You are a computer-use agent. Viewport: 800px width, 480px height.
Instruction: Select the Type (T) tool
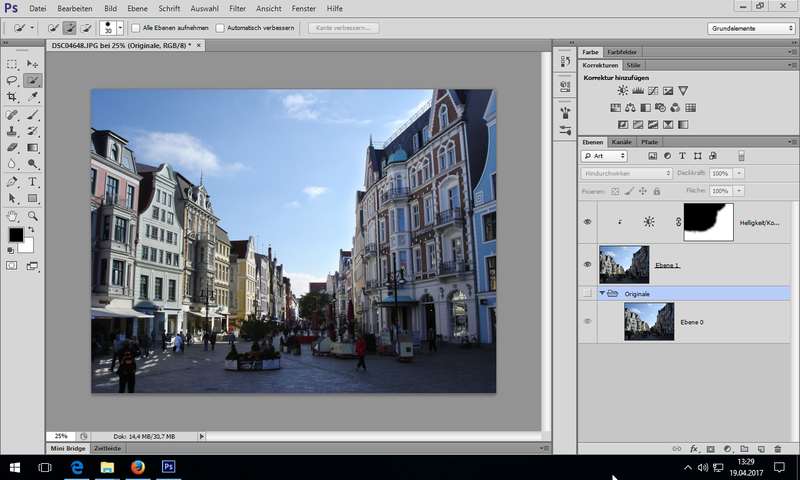33,182
